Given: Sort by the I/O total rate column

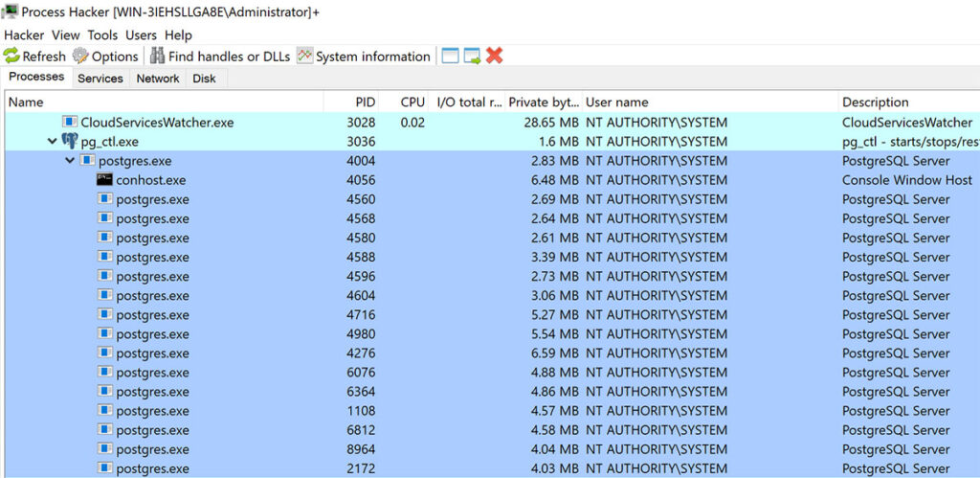Looking at the screenshot, I should [x=468, y=102].
